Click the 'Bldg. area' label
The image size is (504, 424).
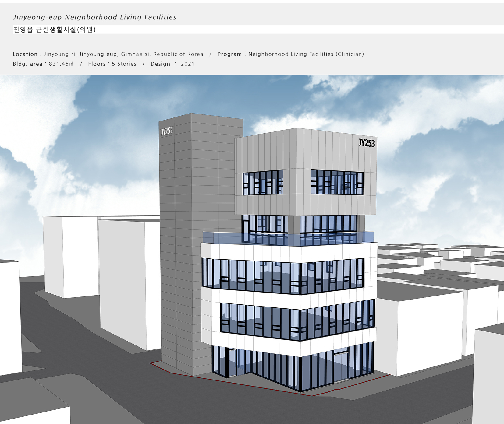27,64
